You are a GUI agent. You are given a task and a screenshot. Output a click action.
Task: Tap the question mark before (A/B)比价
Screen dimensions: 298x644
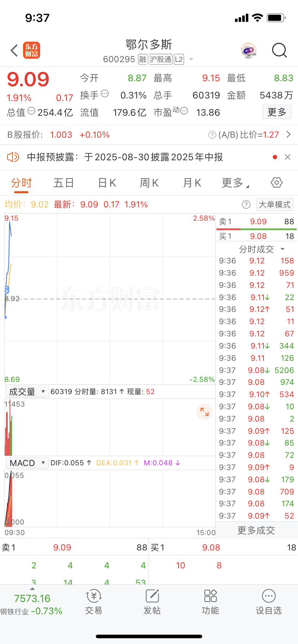(212, 135)
